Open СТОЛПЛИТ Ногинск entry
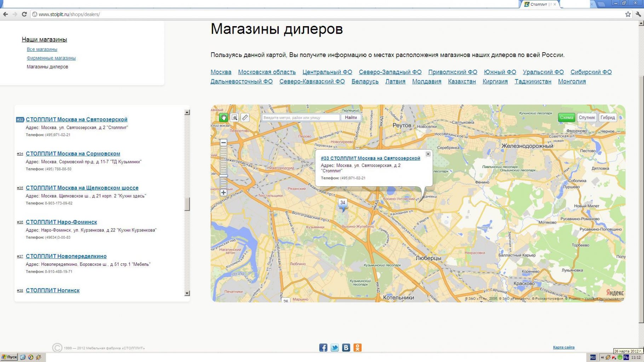Screen dimensions: 644x362 coord(53,290)
